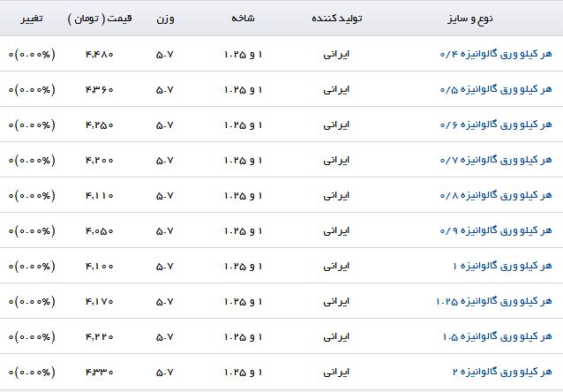
Task: Select price cell ۴,۲۵۰
Action: tap(100, 125)
